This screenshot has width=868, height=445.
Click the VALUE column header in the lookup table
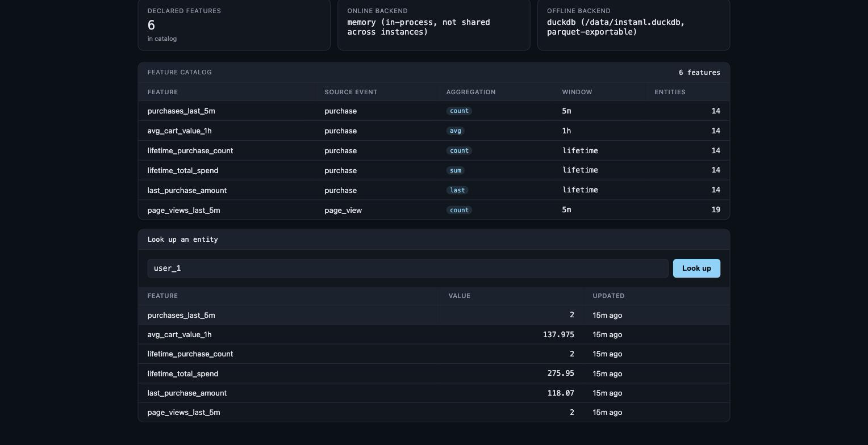coord(460,296)
